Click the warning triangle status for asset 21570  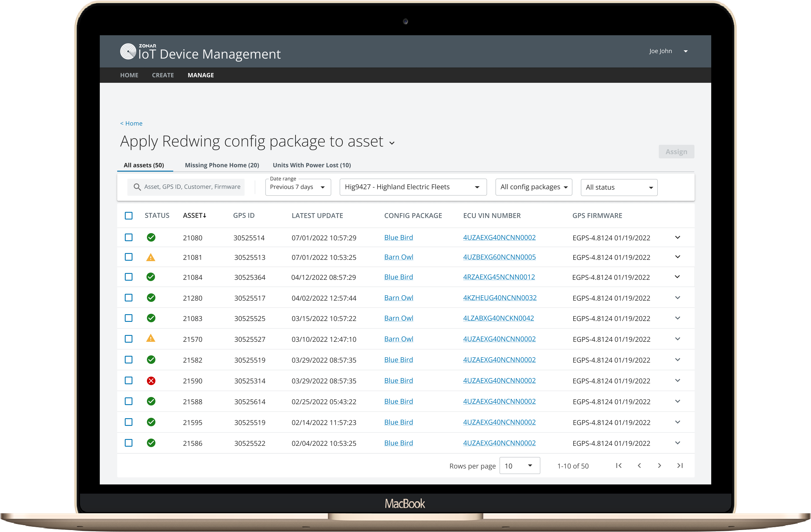151,338
